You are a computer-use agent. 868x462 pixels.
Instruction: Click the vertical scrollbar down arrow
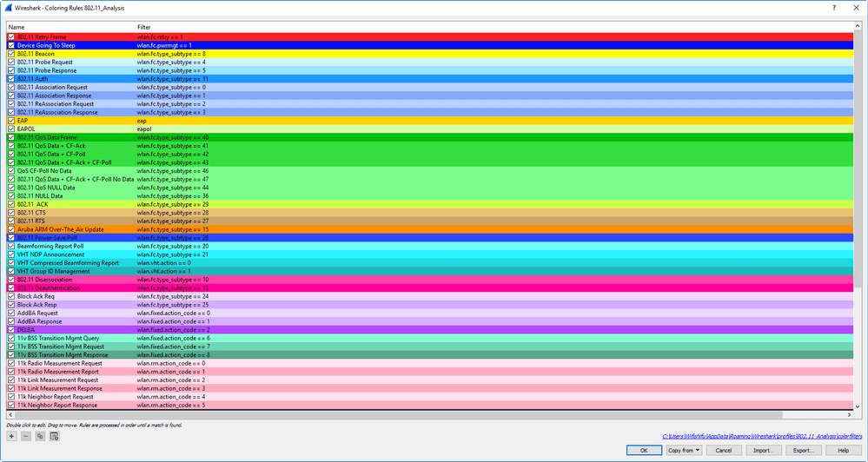pos(858,406)
